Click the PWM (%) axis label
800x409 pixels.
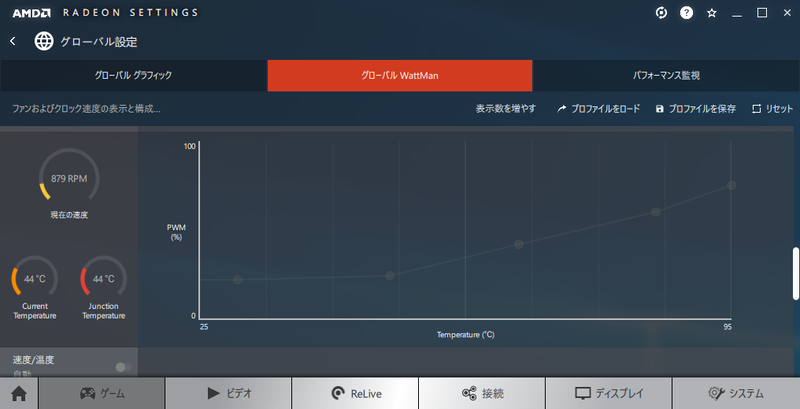pyautogui.click(x=176, y=232)
